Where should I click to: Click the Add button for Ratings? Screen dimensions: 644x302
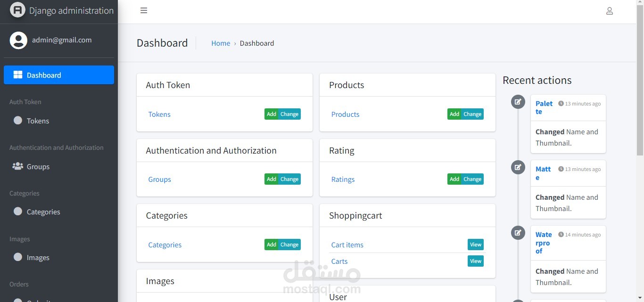click(454, 179)
